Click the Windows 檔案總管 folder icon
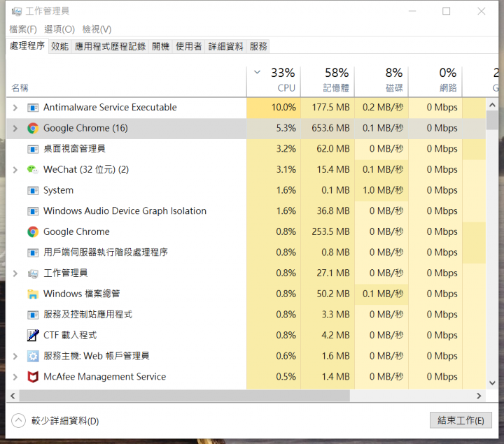Image resolution: width=504 pixels, height=444 pixels. 33,294
